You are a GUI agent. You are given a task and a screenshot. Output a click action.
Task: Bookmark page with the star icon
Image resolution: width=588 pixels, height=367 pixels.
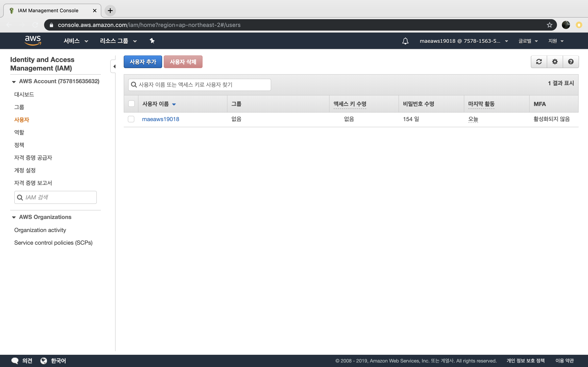[x=549, y=25]
